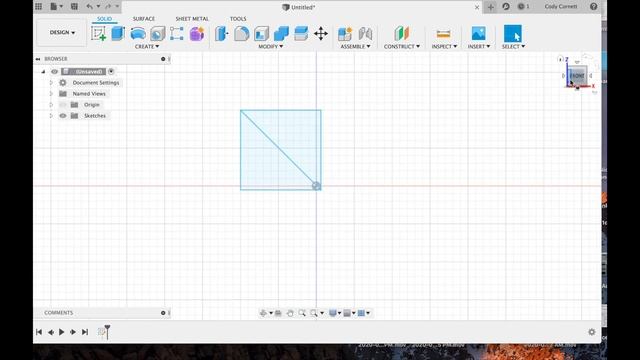Open the File menu dropdown
Viewport: 640px width, 360px height.
pos(56,7)
